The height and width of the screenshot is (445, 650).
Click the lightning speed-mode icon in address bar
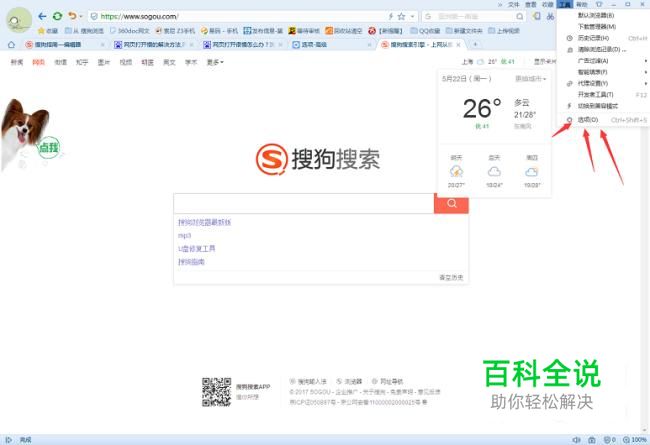390,16
